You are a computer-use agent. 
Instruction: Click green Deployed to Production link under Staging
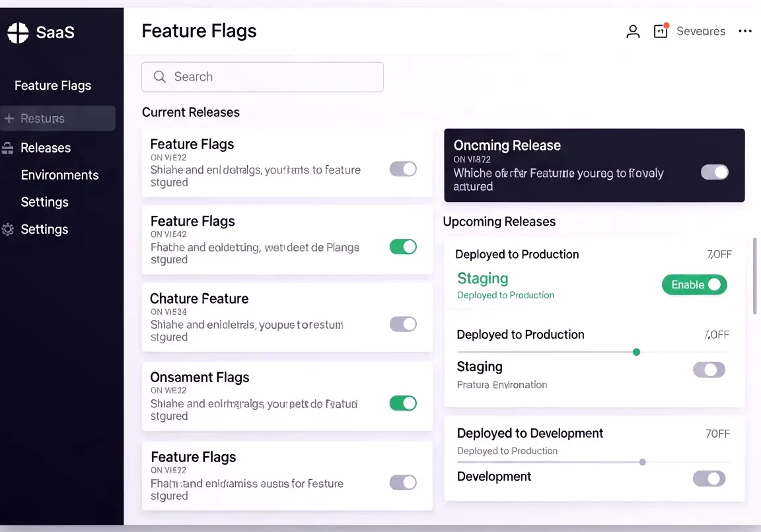click(505, 295)
